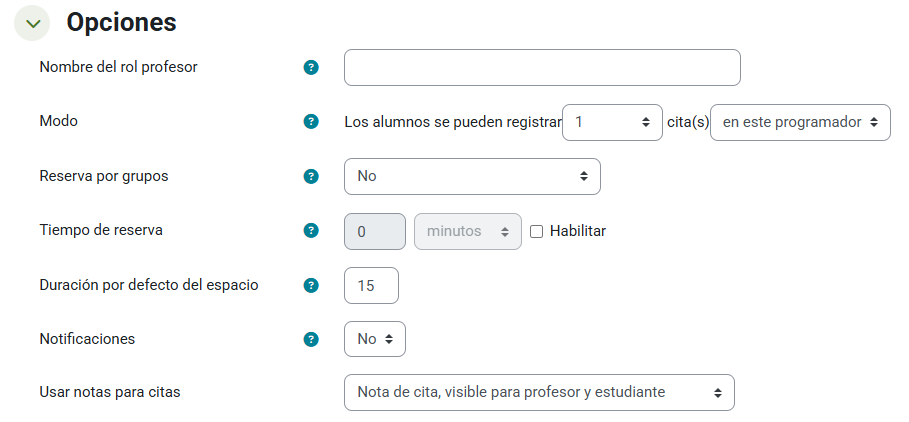Open help for Nombre del rol profesor
The width and height of the screenshot is (909, 422).
click(x=311, y=68)
